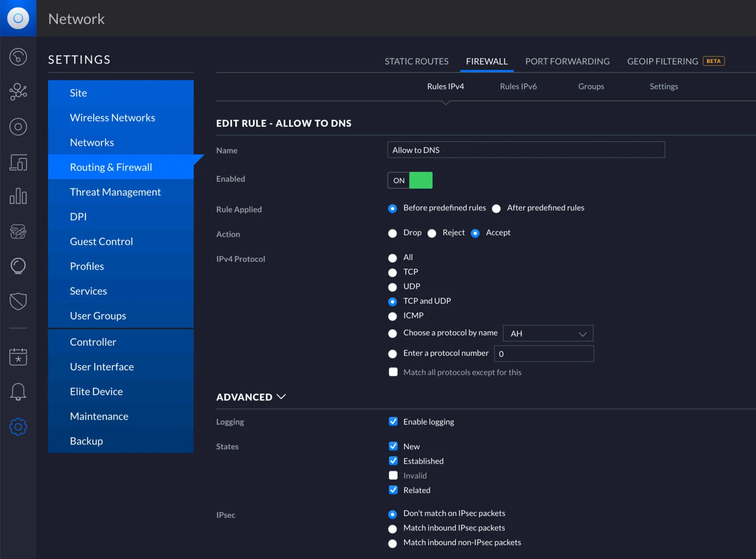Switch to the Rules IPv6 tab
Viewport: 756px width, 559px height.
pyautogui.click(x=518, y=86)
